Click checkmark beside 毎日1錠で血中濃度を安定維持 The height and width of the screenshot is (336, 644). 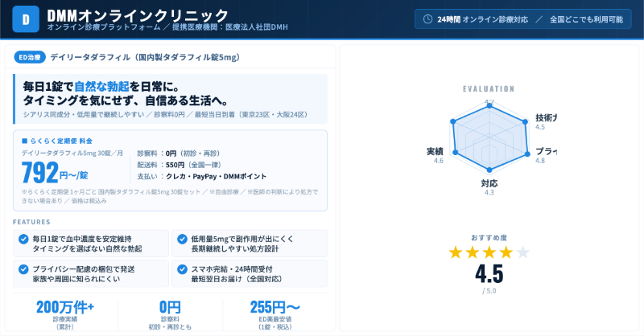click(x=23, y=239)
